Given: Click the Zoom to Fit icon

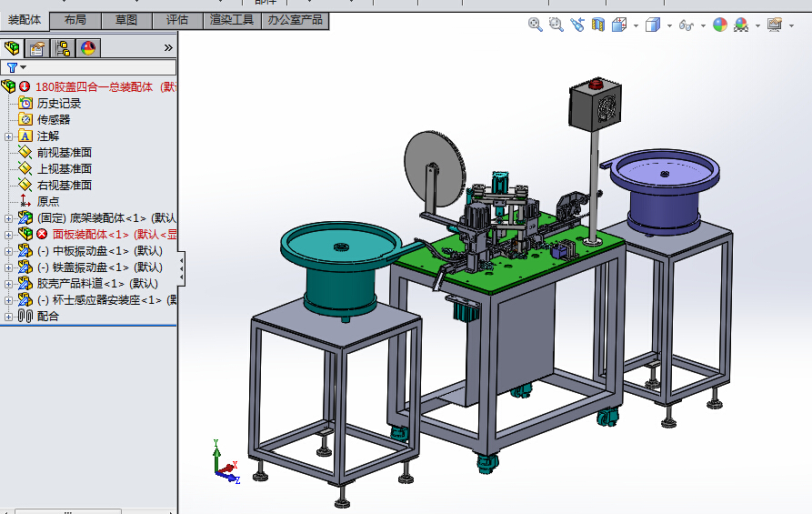Looking at the screenshot, I should (x=536, y=25).
